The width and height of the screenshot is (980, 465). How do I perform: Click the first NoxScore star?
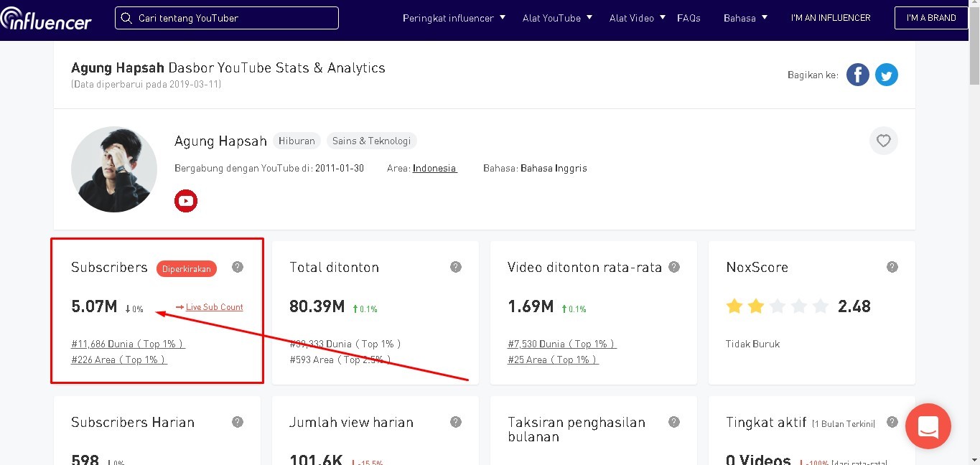point(734,306)
